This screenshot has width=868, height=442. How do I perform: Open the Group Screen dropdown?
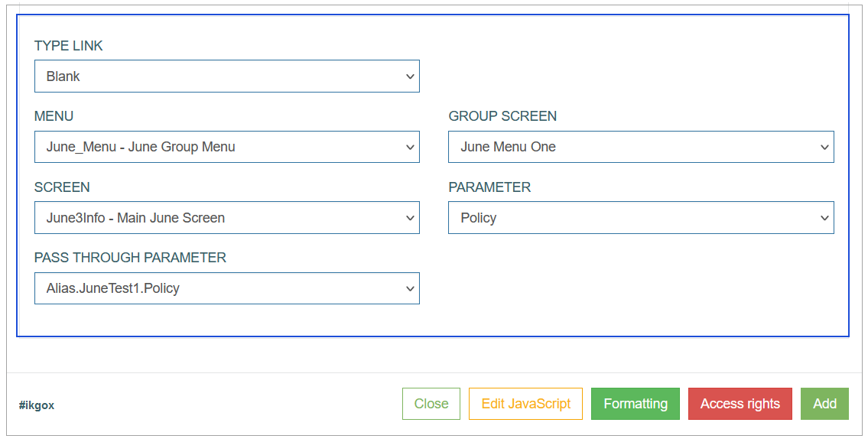(x=641, y=147)
